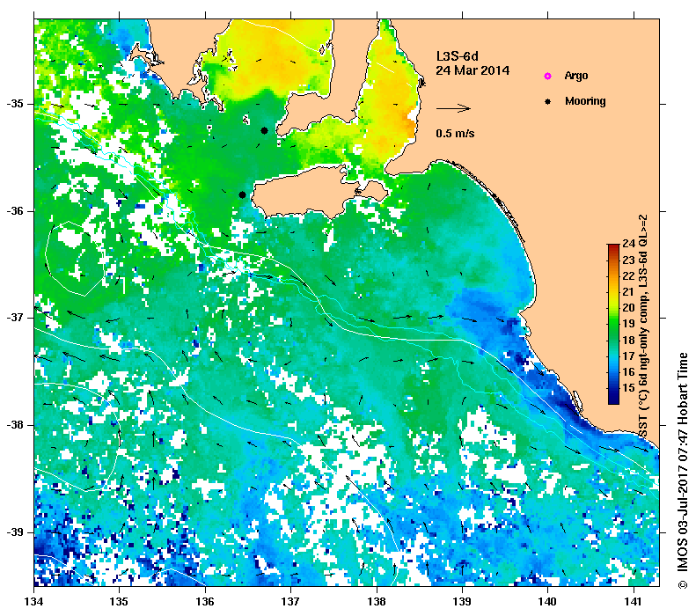Select the northern mooring dot near -35.2
The height and width of the screenshot is (616, 696).
pyautogui.click(x=265, y=130)
